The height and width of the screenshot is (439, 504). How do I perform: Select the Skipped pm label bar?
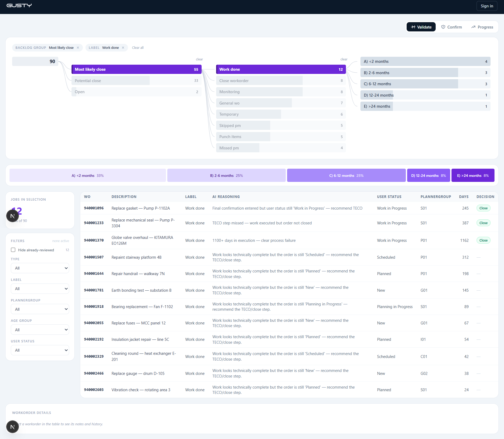281,126
